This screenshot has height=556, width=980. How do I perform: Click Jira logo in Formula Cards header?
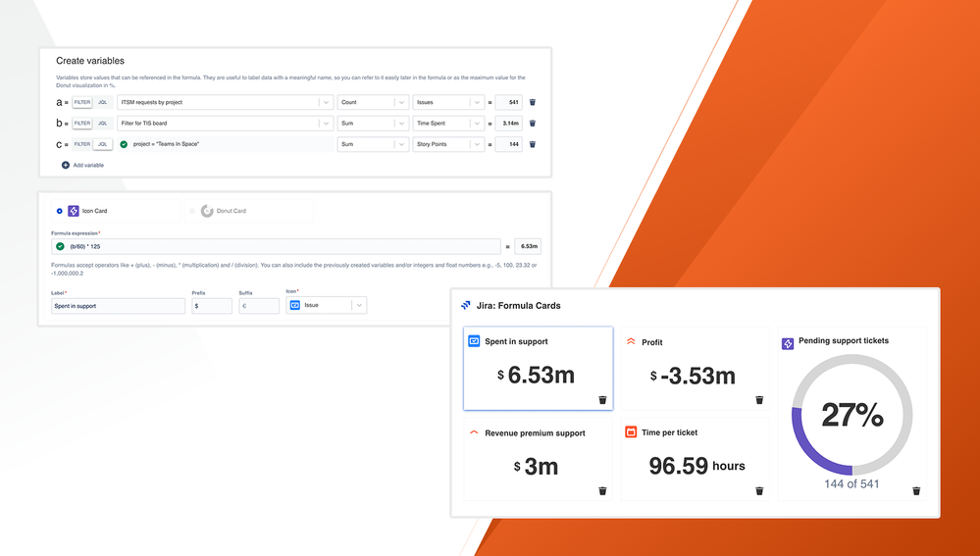tap(466, 306)
